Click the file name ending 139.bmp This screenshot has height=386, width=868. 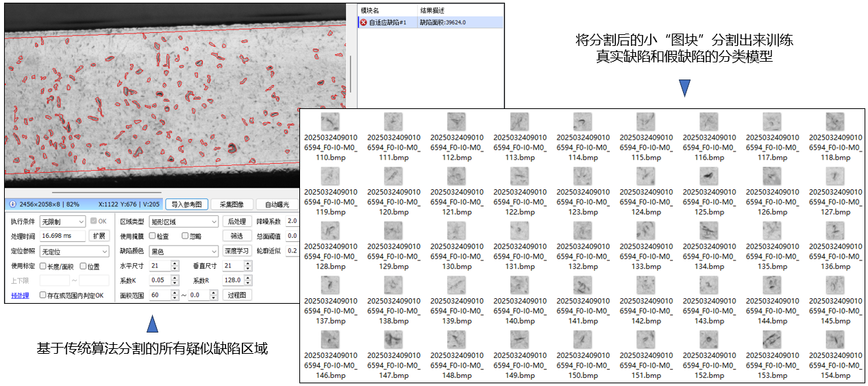[x=456, y=311]
